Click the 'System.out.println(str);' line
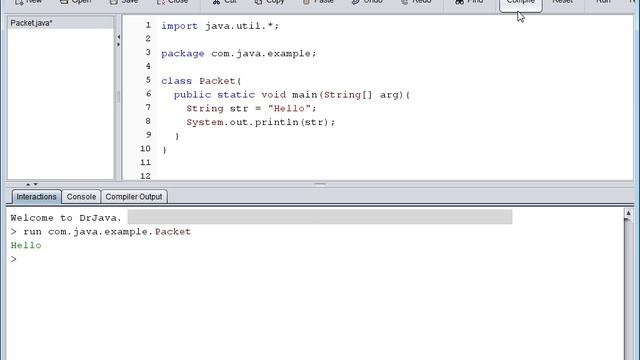The image size is (640, 360). point(260,122)
